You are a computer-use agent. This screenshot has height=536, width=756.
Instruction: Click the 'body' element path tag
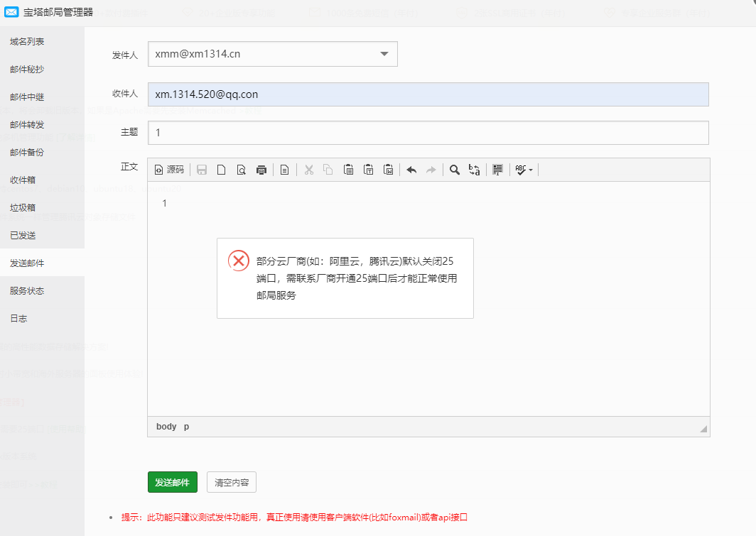166,427
